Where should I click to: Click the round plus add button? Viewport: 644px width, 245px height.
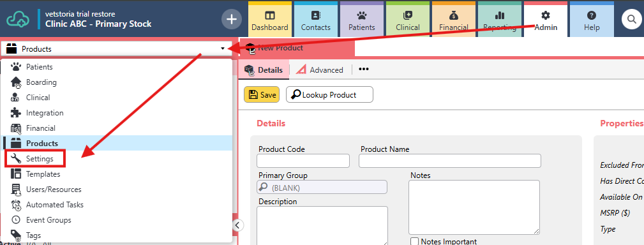232,19
